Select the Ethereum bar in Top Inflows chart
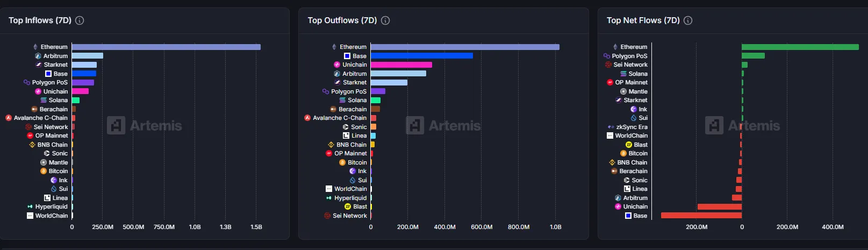This screenshot has height=250, width=868. [x=166, y=47]
